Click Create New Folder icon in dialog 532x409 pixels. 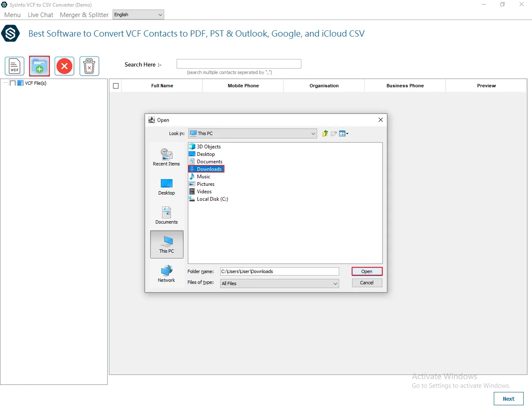coord(334,133)
